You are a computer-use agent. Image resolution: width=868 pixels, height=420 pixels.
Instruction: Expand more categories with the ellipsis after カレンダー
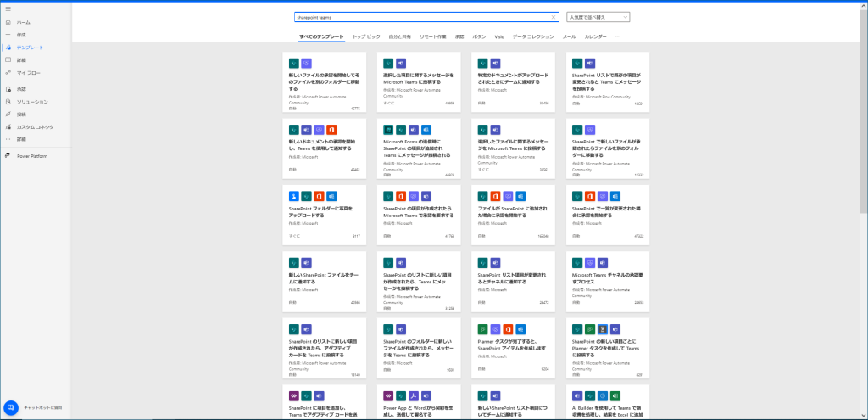click(x=617, y=36)
